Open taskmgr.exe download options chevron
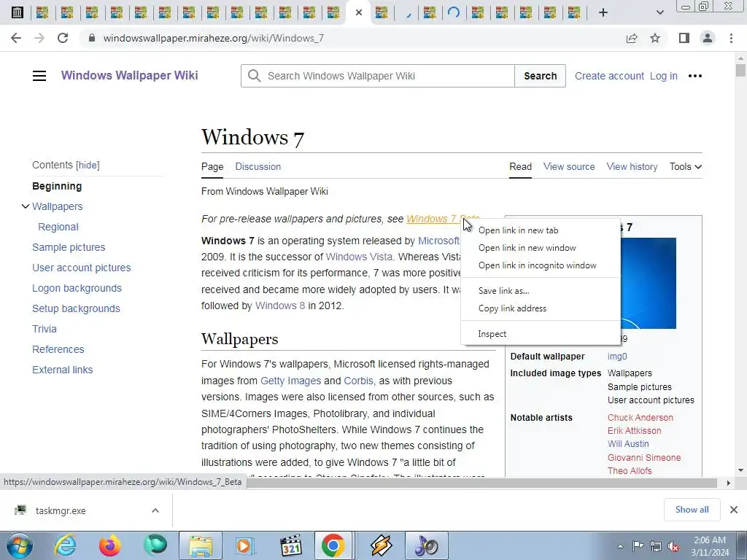 [x=155, y=510]
